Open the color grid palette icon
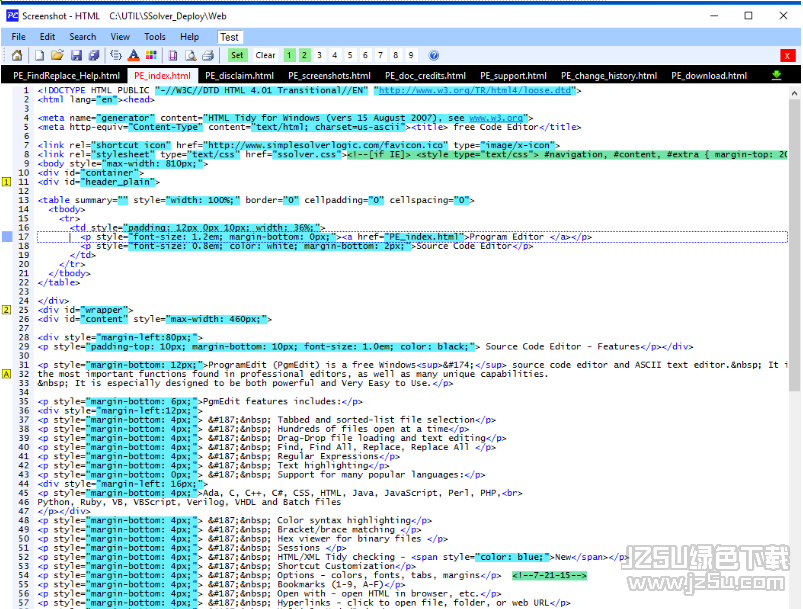 point(151,55)
